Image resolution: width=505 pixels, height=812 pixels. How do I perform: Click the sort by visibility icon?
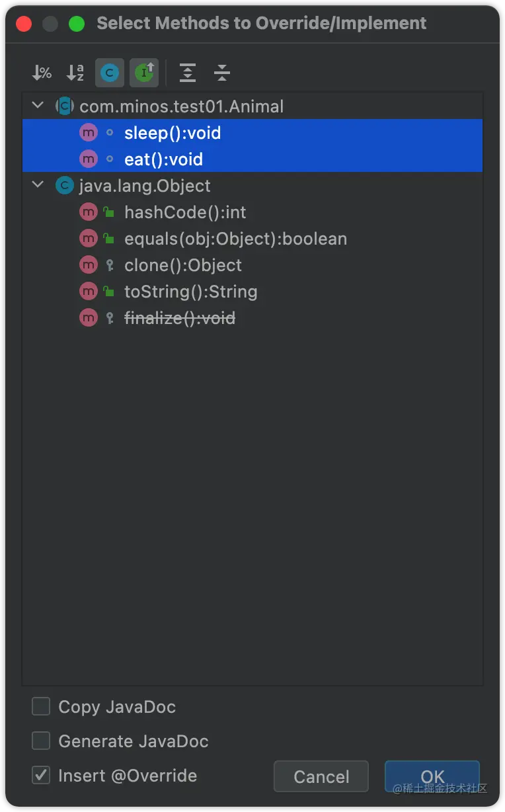click(x=42, y=73)
